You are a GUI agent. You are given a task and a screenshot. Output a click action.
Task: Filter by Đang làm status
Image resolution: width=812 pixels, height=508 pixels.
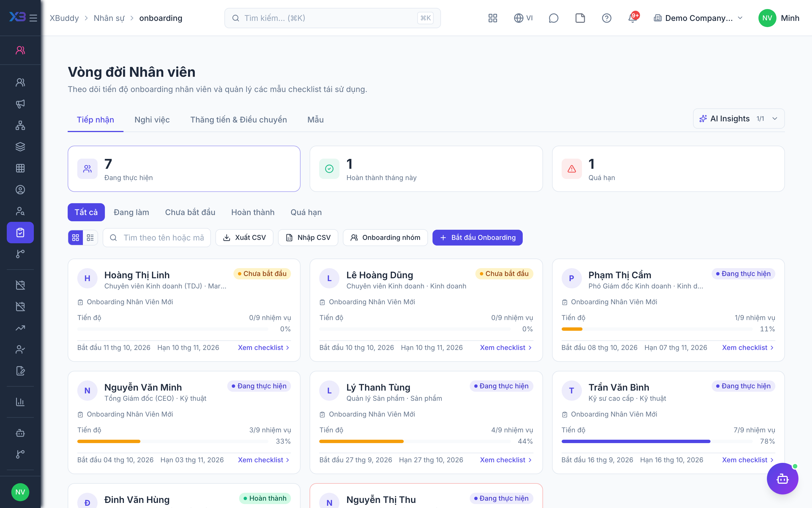click(x=131, y=212)
